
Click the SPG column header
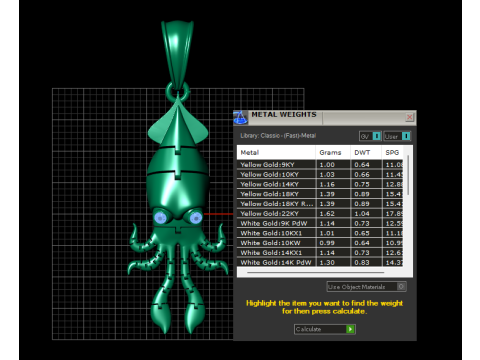[392, 153]
